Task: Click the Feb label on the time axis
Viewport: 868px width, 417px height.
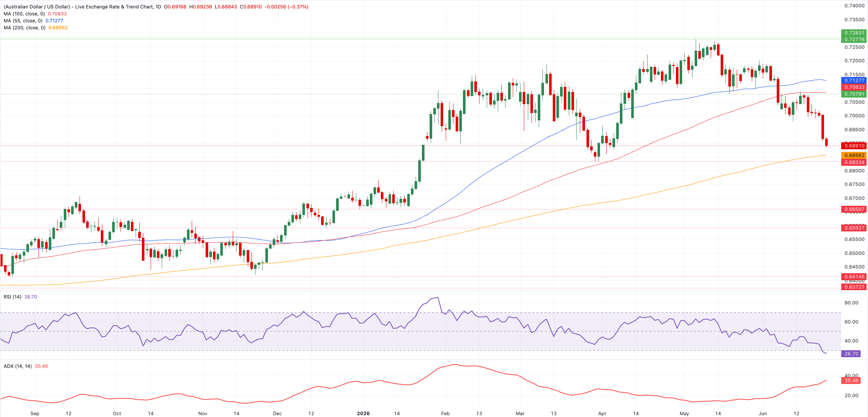Action: click(x=445, y=413)
